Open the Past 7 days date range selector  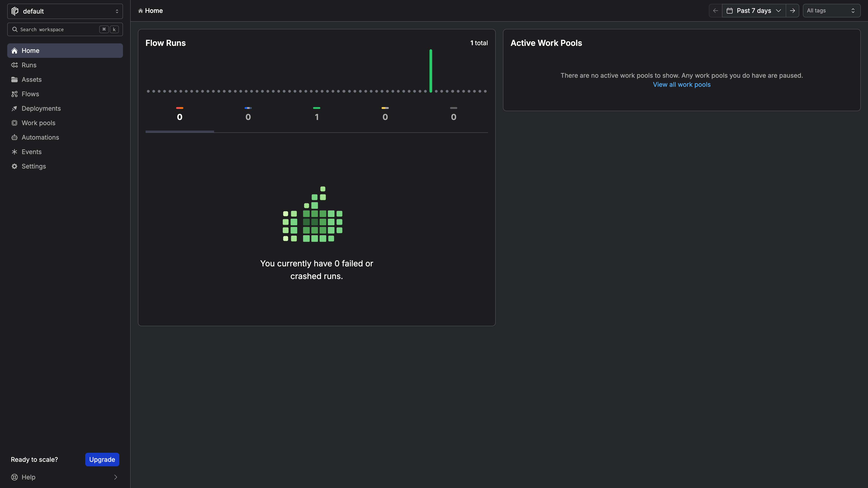coord(754,10)
